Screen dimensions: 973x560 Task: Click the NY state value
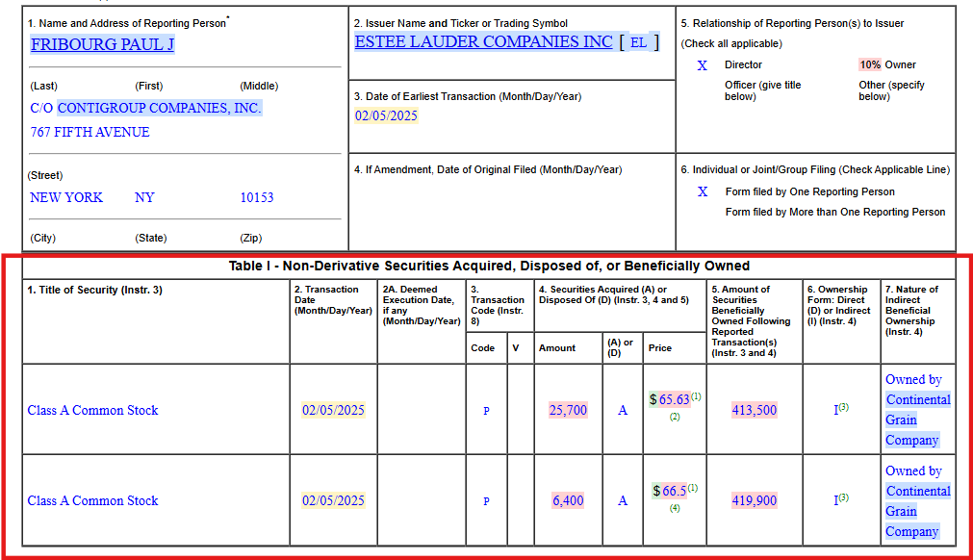click(144, 197)
